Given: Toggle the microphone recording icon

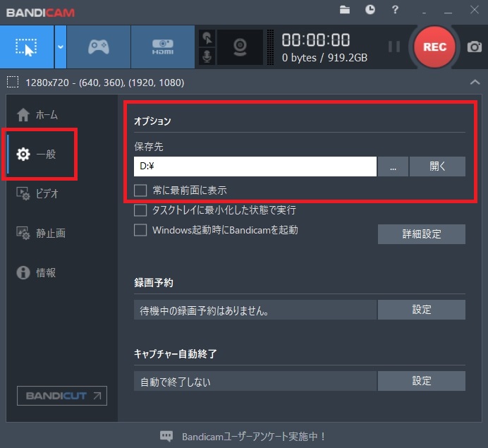Looking at the screenshot, I should [207, 56].
